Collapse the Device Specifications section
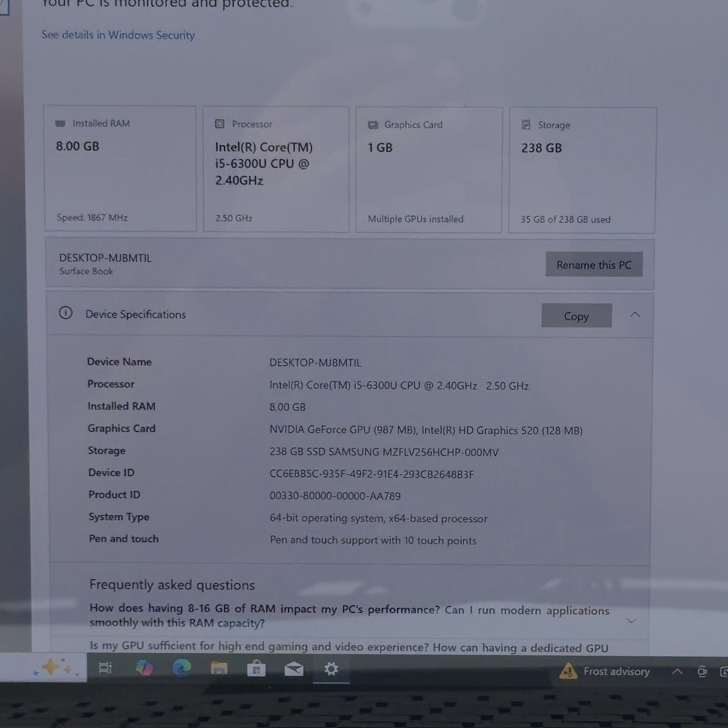 (x=635, y=314)
